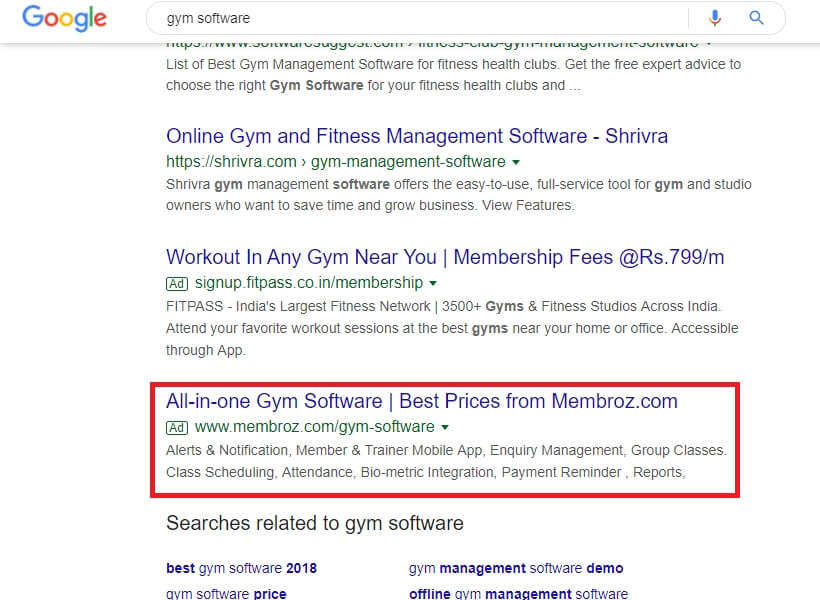
Task: Click the signup.fitpass.co.in/membership URL
Action: tap(309, 283)
